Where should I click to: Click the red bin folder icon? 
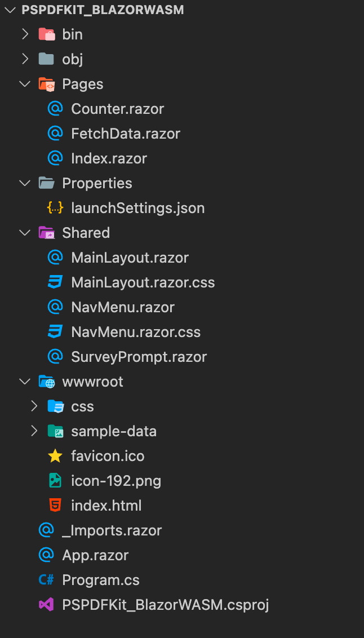(46, 34)
